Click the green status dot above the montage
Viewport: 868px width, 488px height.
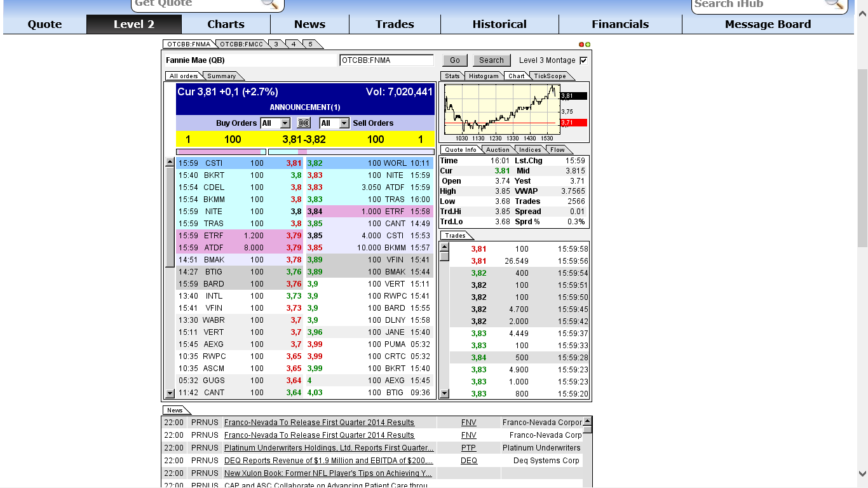coord(588,44)
